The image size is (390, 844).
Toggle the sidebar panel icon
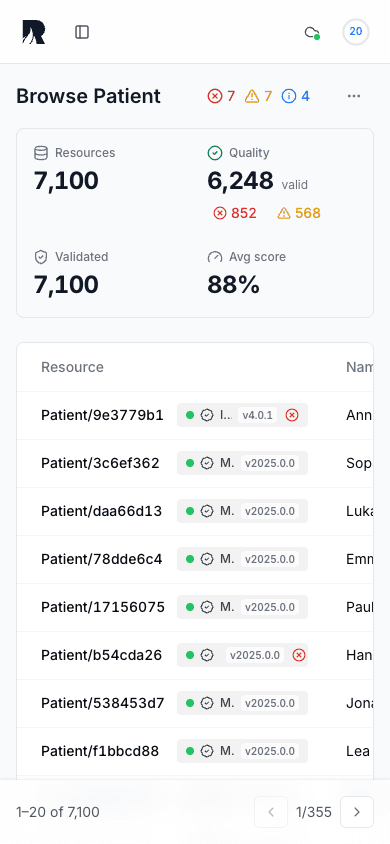[82, 32]
